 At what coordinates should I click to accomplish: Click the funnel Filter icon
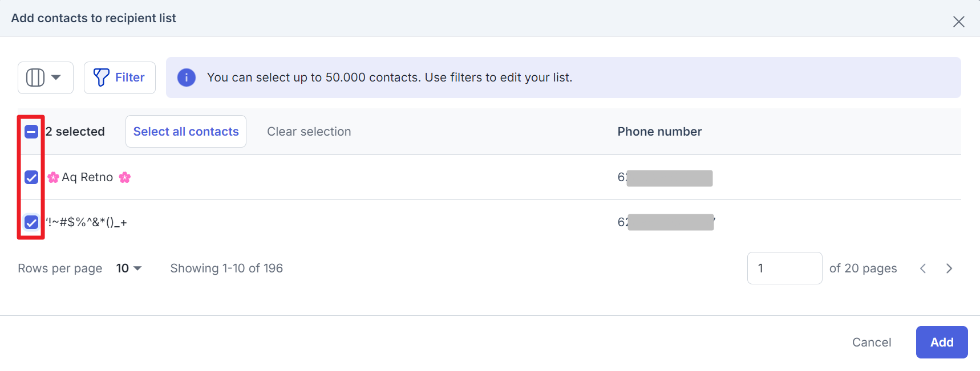click(102, 78)
